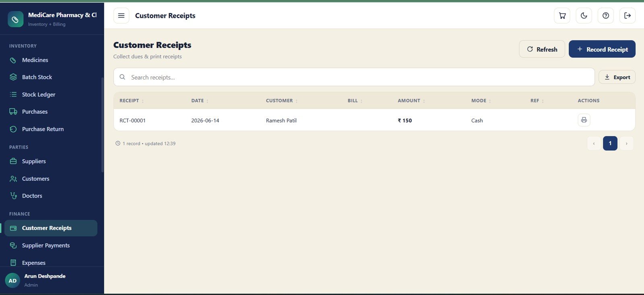Open Suppliers page

click(x=51, y=161)
